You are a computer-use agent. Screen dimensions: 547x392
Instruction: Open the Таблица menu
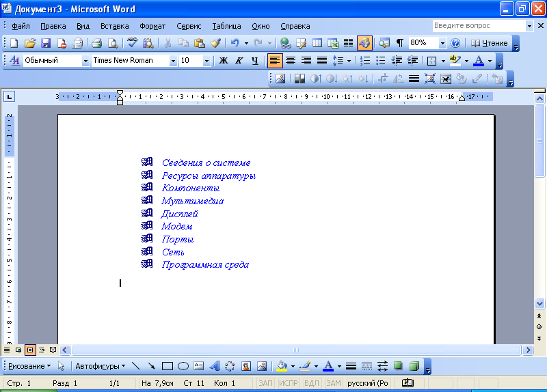pos(226,26)
